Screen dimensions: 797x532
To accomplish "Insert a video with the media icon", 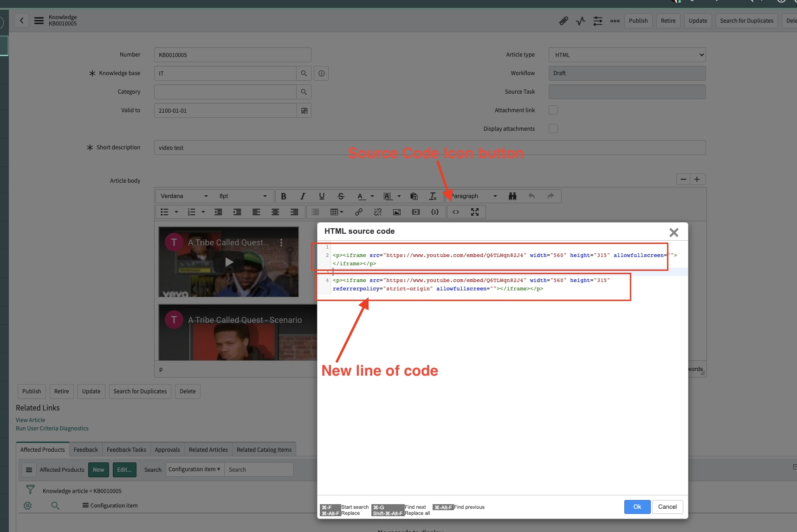I will pos(415,212).
